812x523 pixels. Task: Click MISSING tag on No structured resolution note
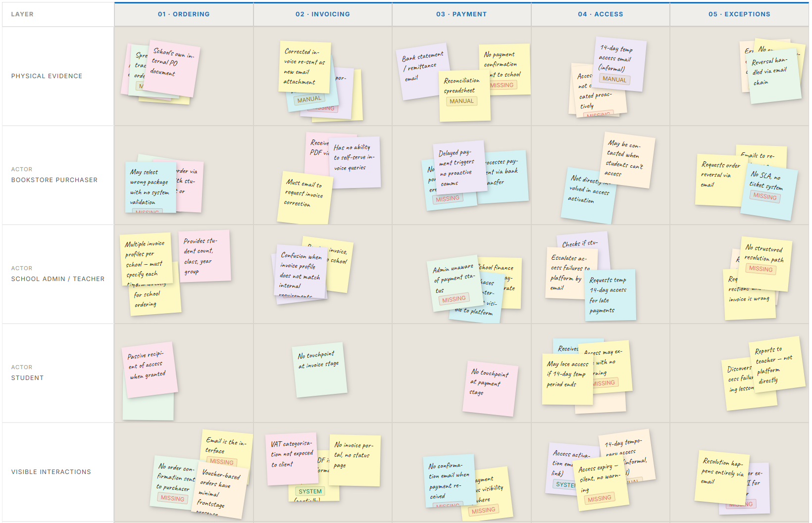tap(761, 269)
